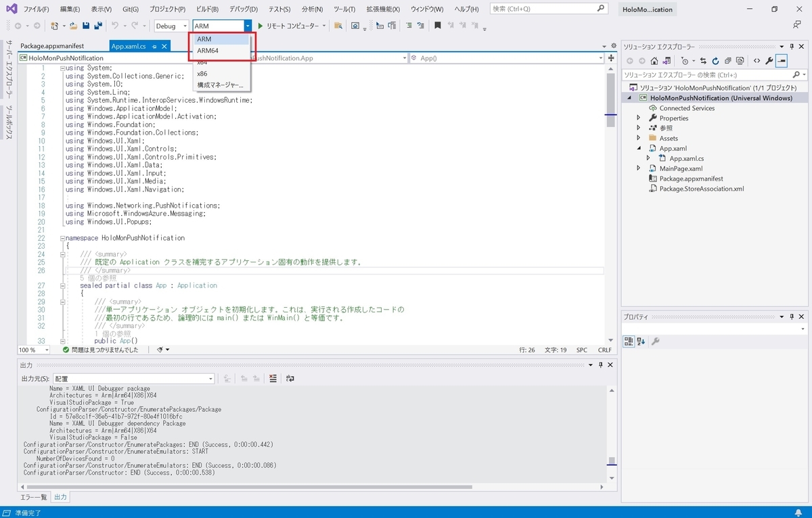Image resolution: width=812 pixels, height=518 pixels.
Task: Expand the 参照 references node
Action: coord(638,128)
